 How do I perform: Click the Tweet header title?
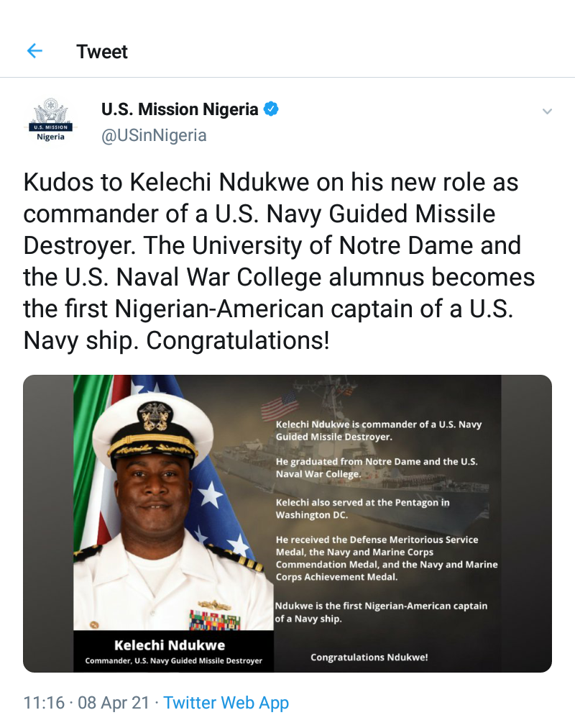(x=102, y=52)
